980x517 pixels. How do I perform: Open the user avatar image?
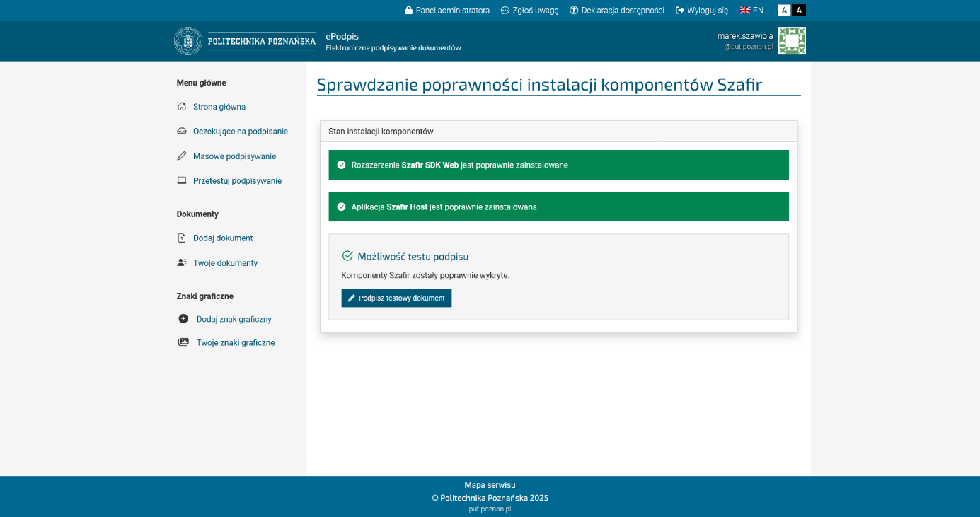(x=792, y=41)
